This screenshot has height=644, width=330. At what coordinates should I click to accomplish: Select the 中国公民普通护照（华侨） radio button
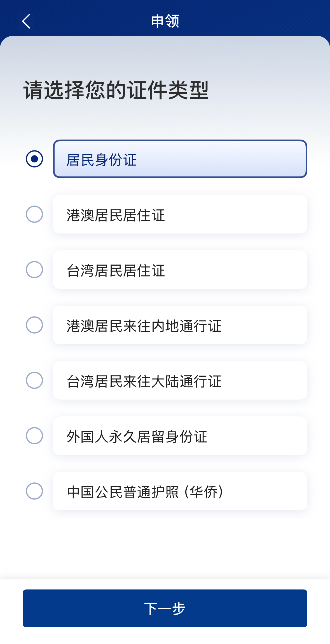(34, 491)
